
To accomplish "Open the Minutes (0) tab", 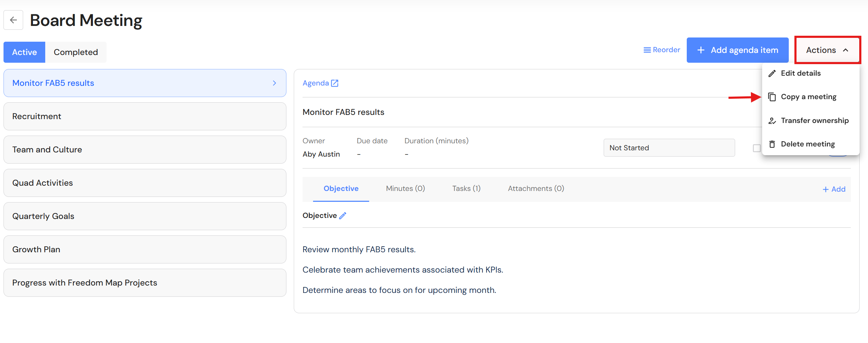I will click(x=406, y=188).
